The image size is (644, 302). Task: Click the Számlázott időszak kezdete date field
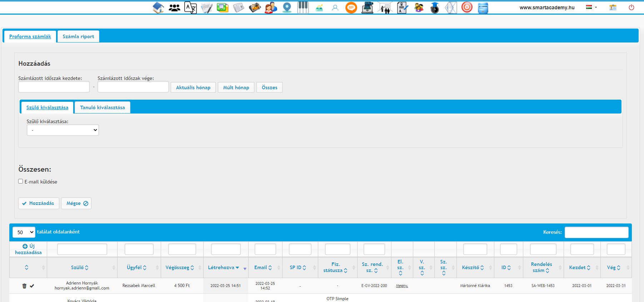point(54,87)
